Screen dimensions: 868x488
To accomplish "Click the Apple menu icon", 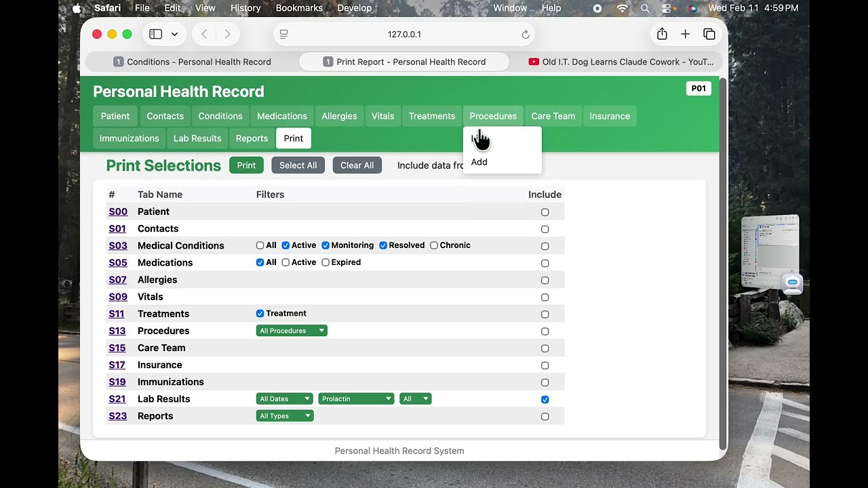I will pos(76,8).
